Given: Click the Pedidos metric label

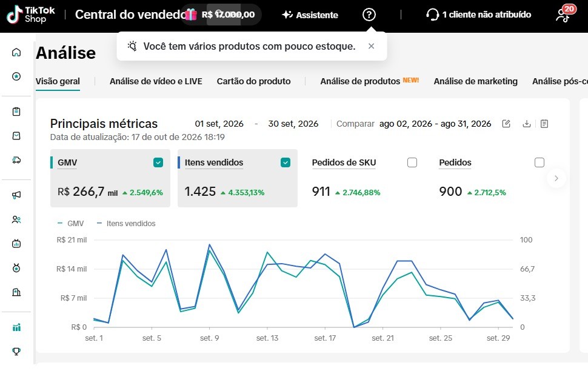Looking at the screenshot, I should point(455,162).
